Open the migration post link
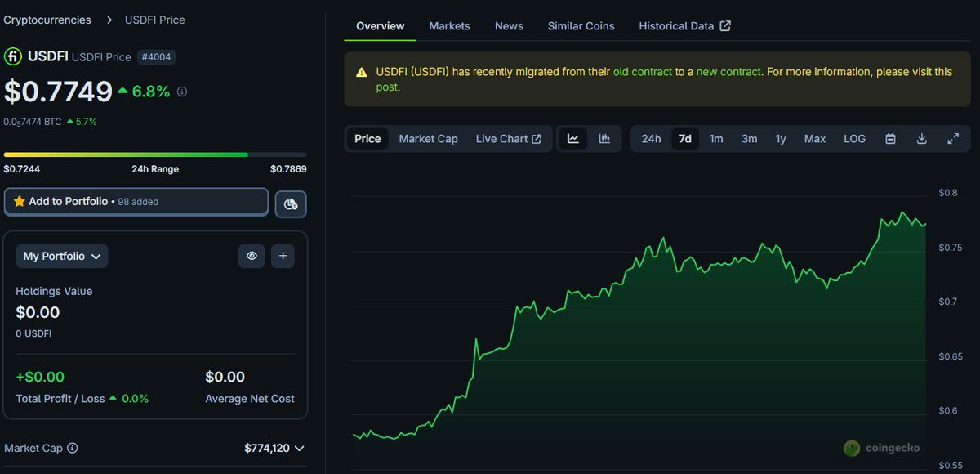The height and width of the screenshot is (474, 980). tap(387, 87)
